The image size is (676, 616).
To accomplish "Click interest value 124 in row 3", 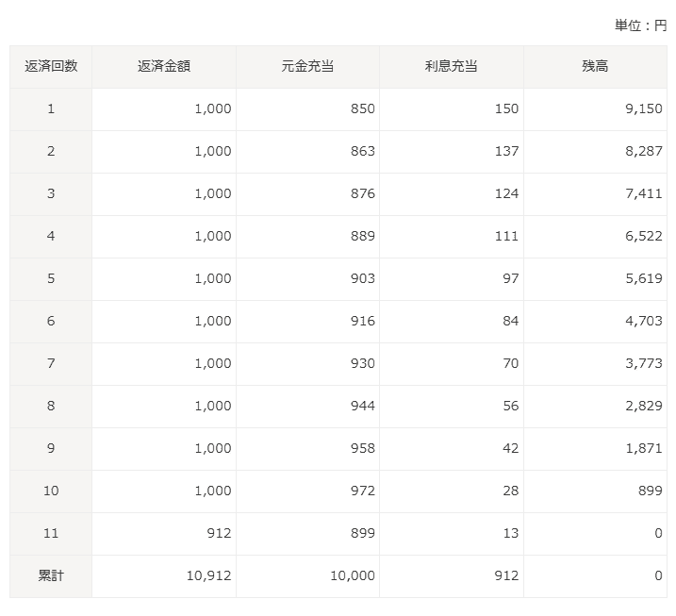I will pos(506,193).
